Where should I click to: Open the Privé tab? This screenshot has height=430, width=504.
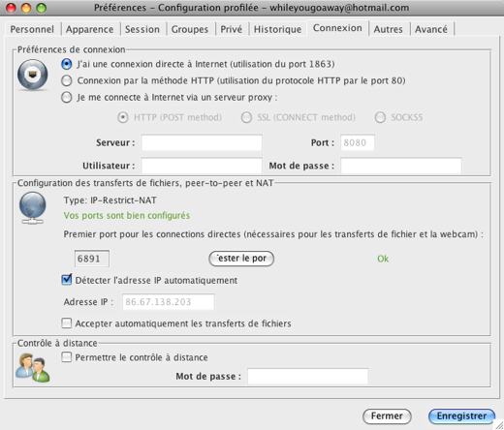(231, 29)
